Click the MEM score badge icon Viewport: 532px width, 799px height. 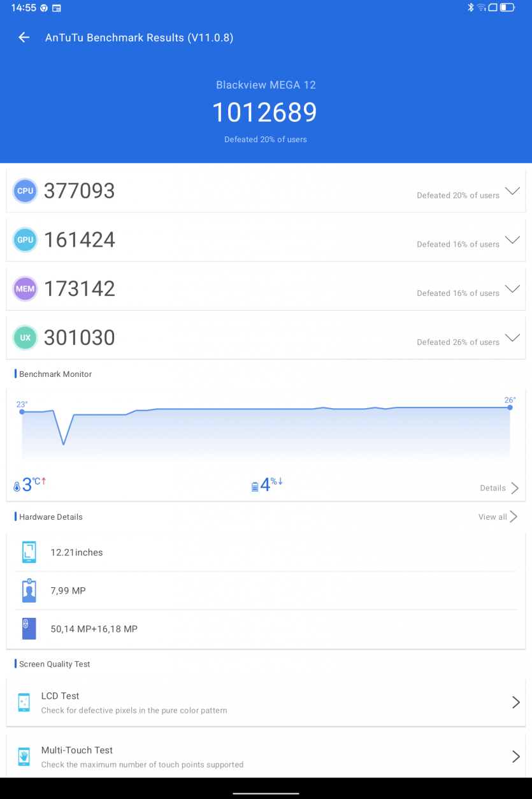point(25,289)
